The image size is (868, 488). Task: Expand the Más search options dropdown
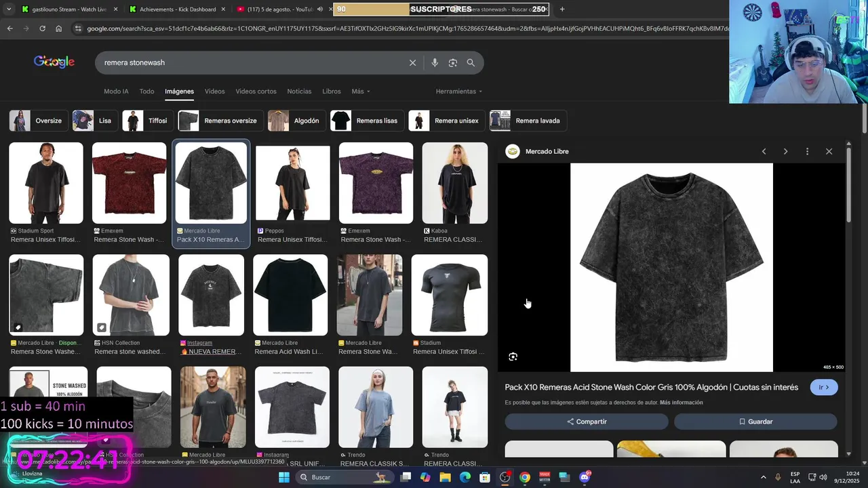361,91
